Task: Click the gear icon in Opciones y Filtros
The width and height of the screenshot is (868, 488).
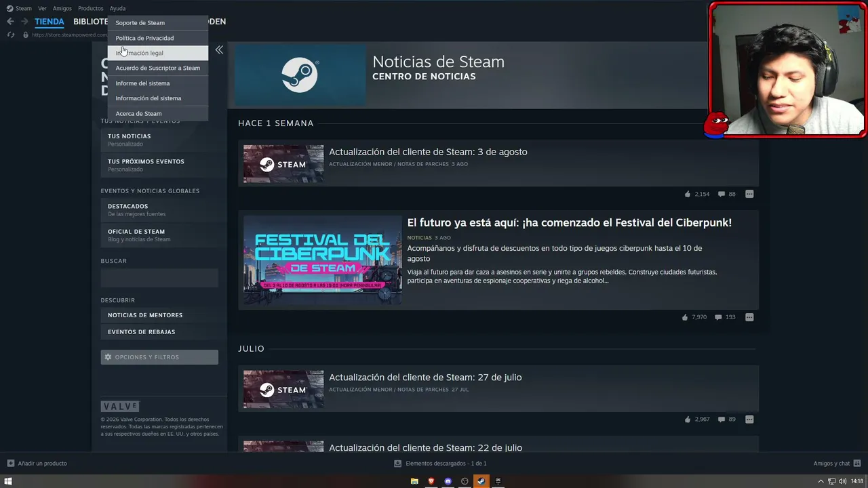Action: click(x=108, y=357)
